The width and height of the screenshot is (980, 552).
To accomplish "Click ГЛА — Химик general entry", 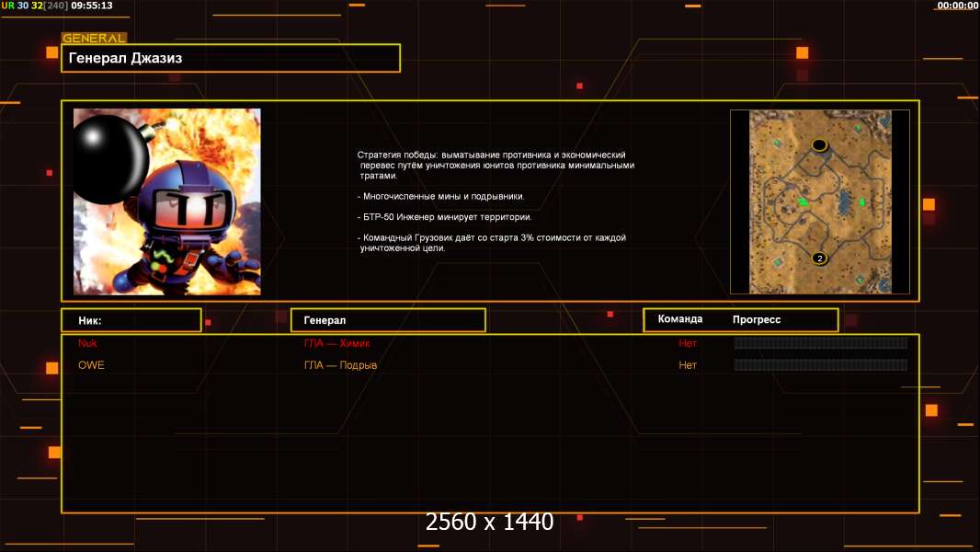I will tap(336, 343).
